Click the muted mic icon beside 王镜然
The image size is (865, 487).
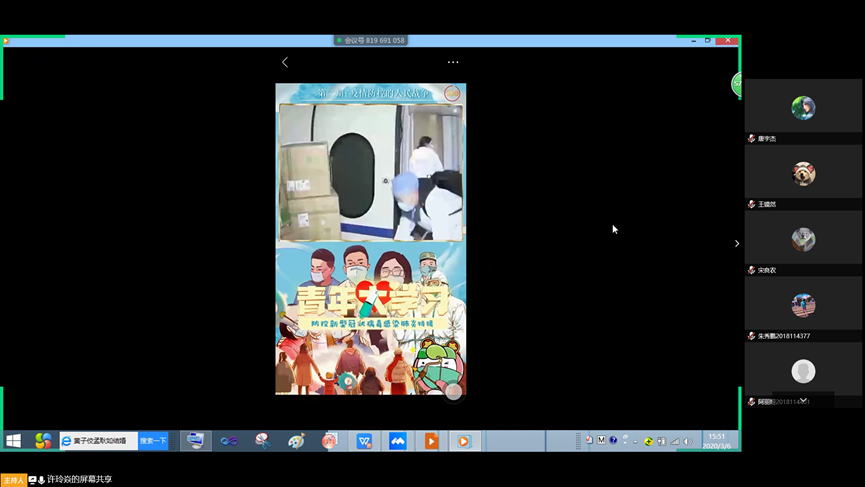[x=751, y=204]
